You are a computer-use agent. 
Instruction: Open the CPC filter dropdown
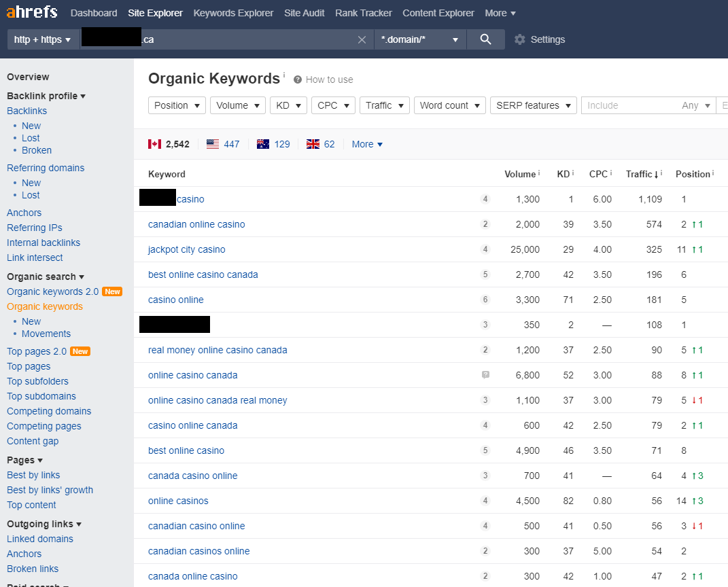[x=333, y=105]
